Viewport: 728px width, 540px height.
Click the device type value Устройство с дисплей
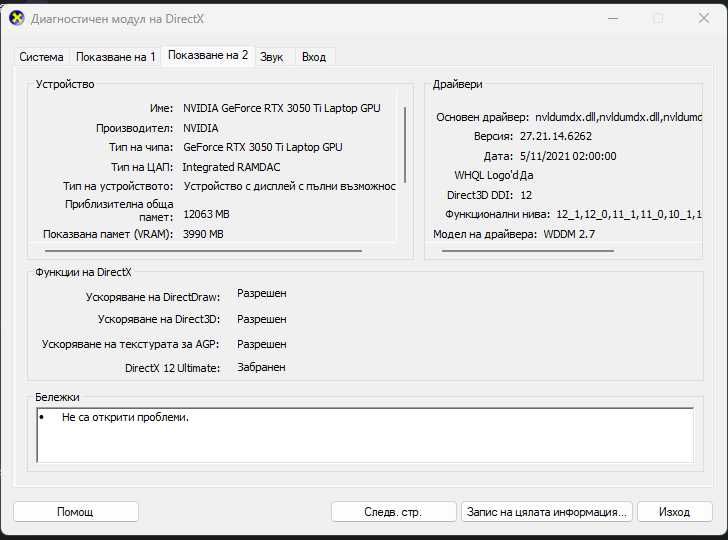pos(290,186)
